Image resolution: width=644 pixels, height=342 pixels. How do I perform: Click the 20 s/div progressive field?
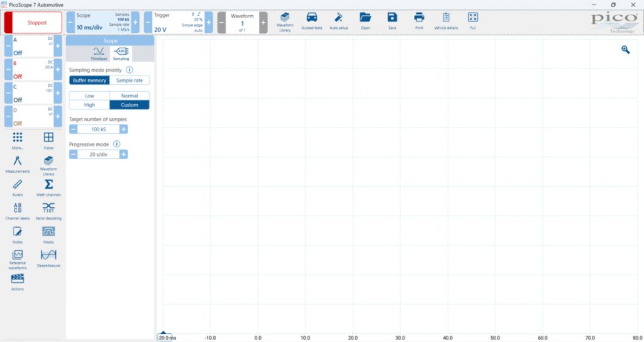98,155
